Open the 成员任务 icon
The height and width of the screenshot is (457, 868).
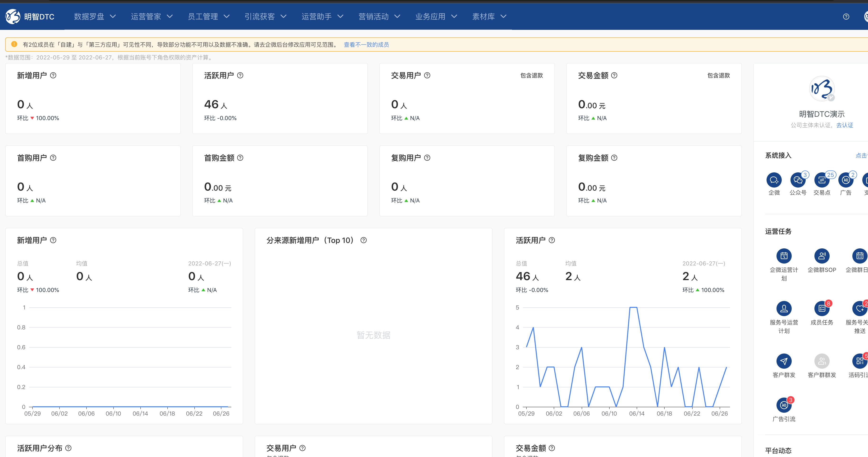pyautogui.click(x=822, y=308)
